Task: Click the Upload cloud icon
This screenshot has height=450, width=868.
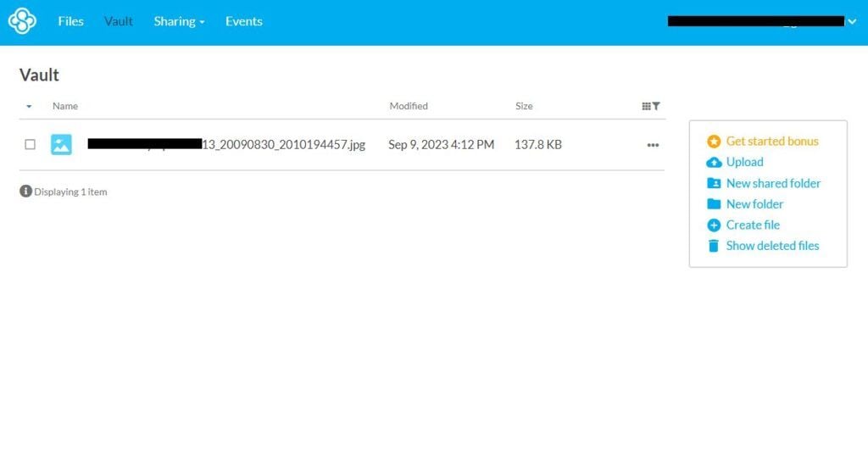Action: [x=714, y=162]
